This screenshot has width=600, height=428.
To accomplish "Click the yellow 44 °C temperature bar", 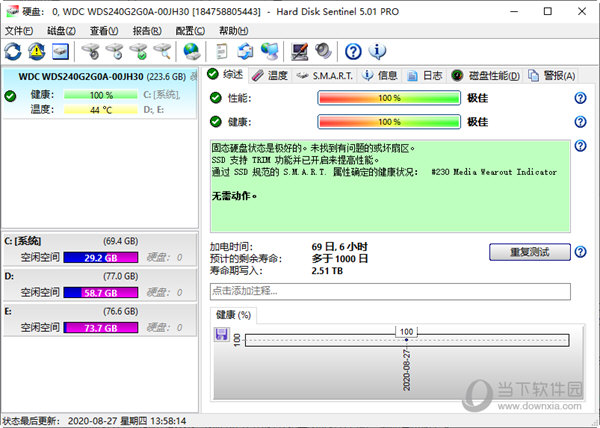I will (101, 110).
